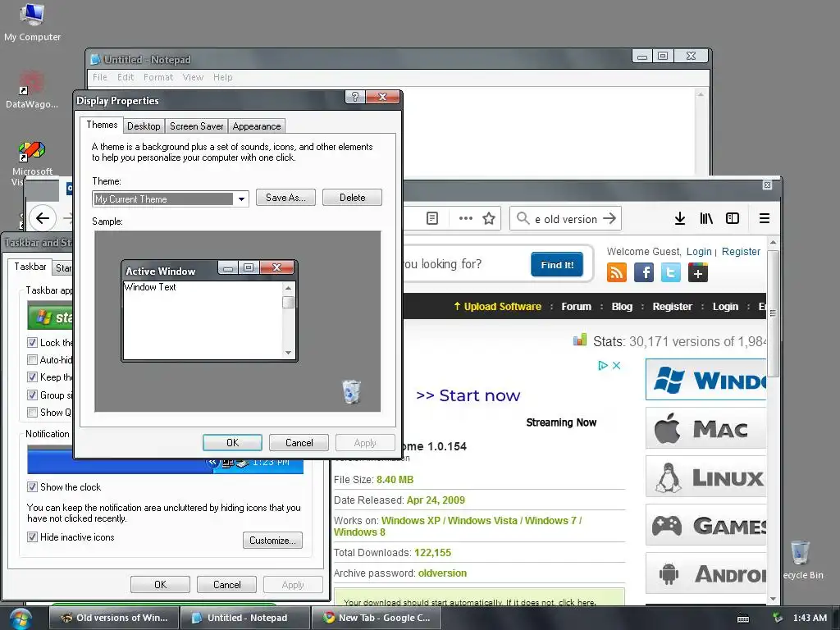Switch to New Tab - Google Chrome taskbar button
Screen dimensions: 840x630
point(377,618)
